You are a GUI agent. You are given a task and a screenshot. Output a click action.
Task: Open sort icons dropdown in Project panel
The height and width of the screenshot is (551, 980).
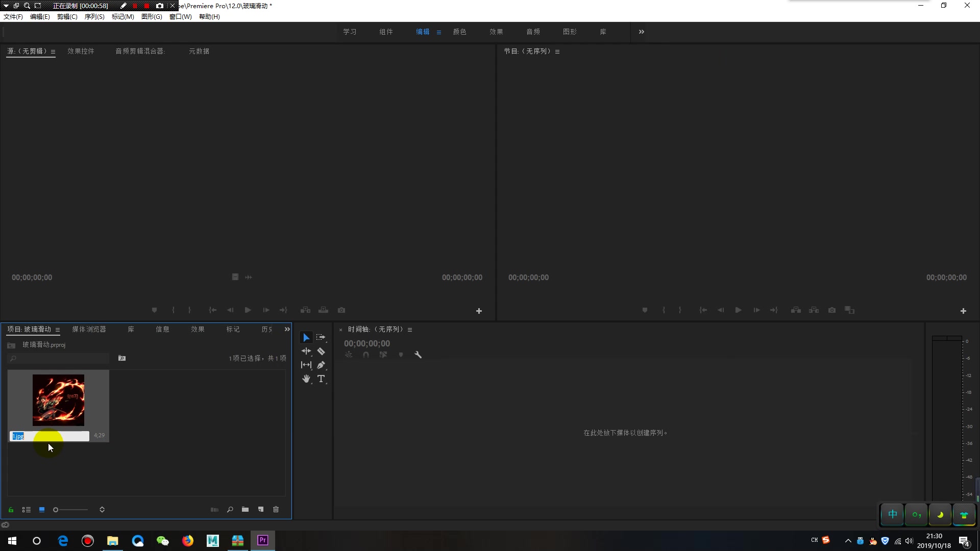click(102, 510)
